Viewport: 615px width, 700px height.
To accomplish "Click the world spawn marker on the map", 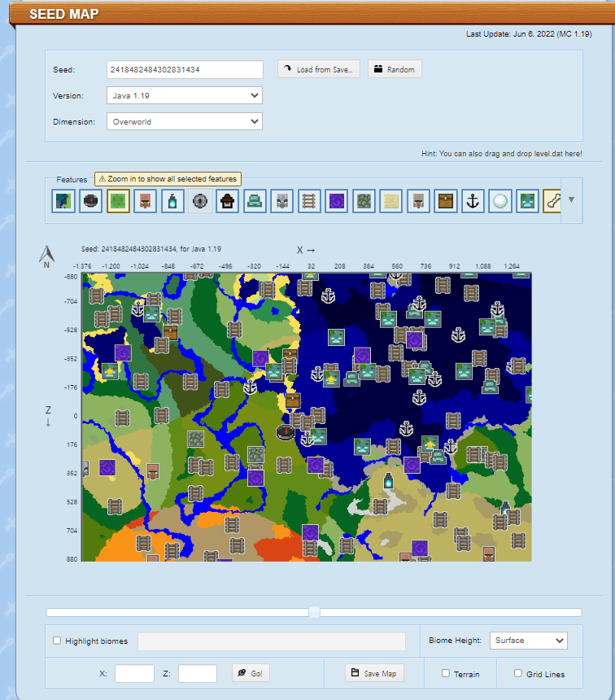I will [286, 432].
